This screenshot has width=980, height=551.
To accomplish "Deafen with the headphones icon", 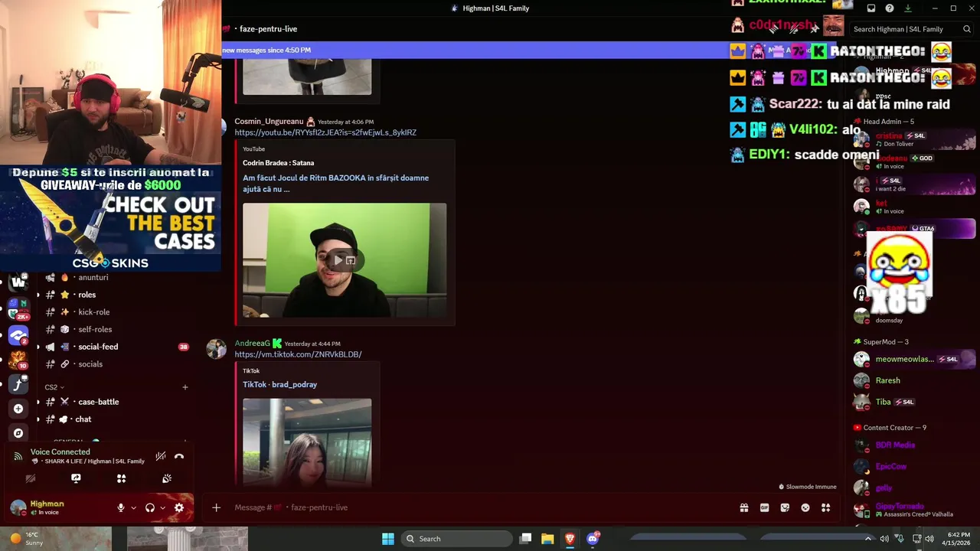I will (150, 507).
